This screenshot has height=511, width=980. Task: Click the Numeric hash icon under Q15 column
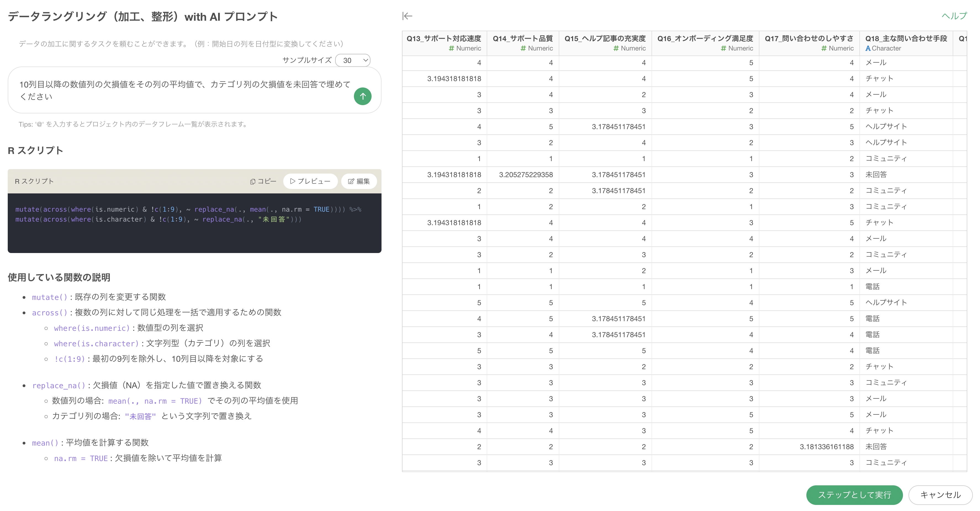click(x=616, y=48)
